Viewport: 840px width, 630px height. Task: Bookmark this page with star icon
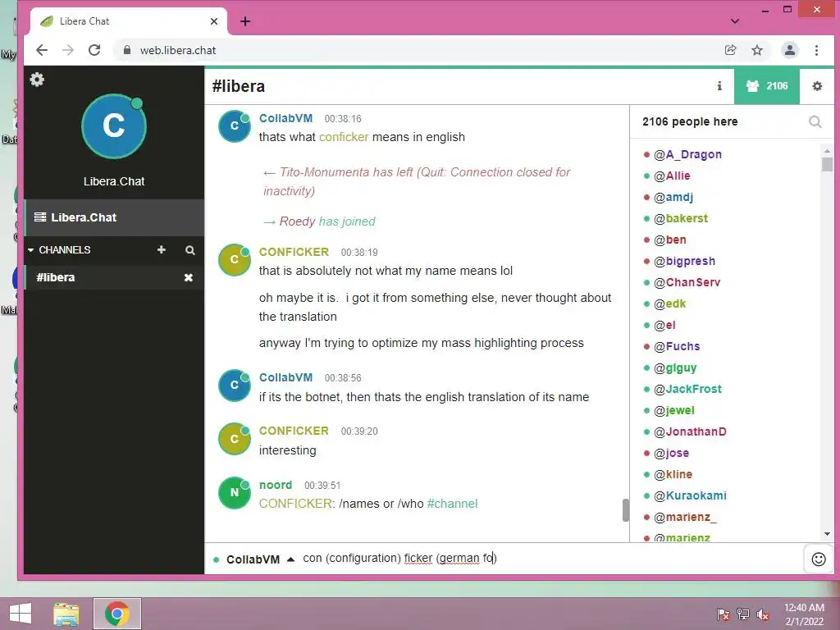tap(757, 50)
